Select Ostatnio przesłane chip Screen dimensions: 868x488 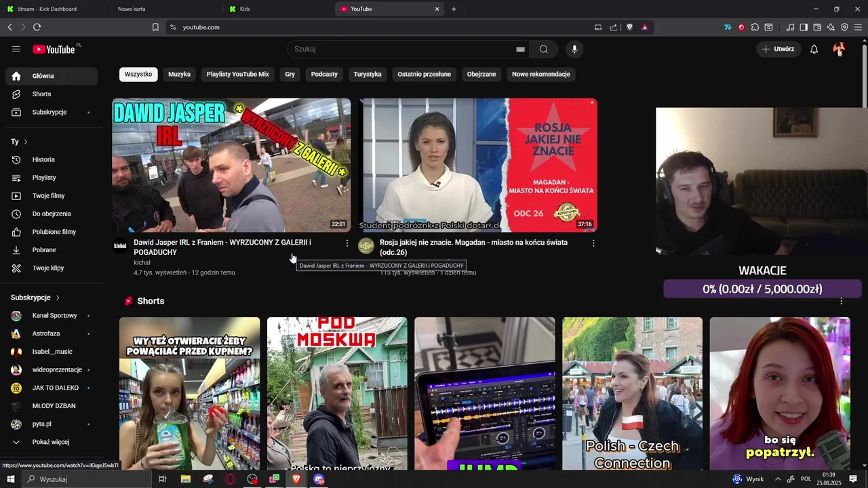pyautogui.click(x=425, y=74)
